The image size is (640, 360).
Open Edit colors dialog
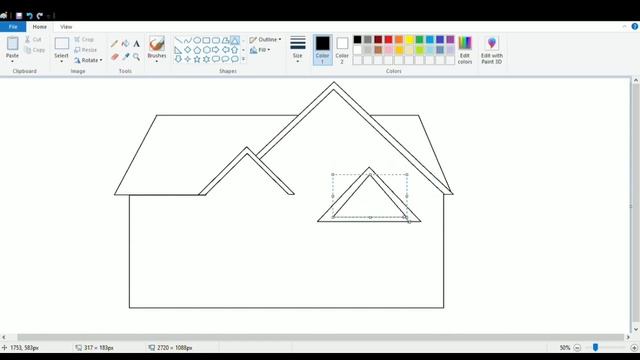pos(464,49)
